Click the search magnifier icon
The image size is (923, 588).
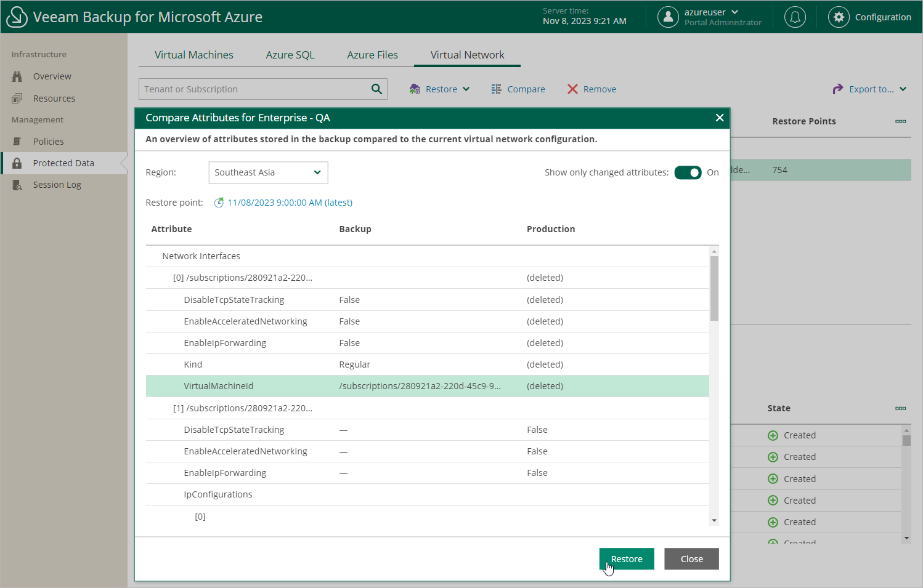click(377, 89)
